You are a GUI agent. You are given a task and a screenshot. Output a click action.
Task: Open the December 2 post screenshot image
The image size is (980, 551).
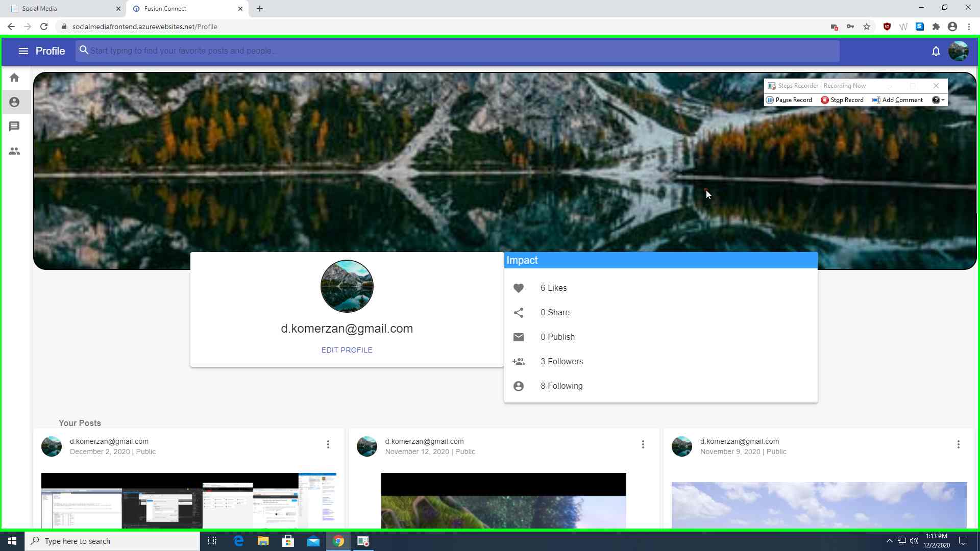pyautogui.click(x=189, y=500)
